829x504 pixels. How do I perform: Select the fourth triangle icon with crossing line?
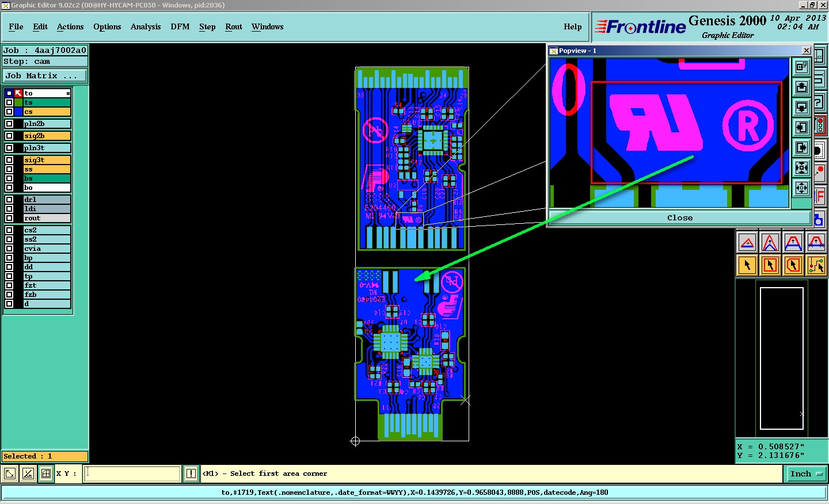[x=816, y=242]
